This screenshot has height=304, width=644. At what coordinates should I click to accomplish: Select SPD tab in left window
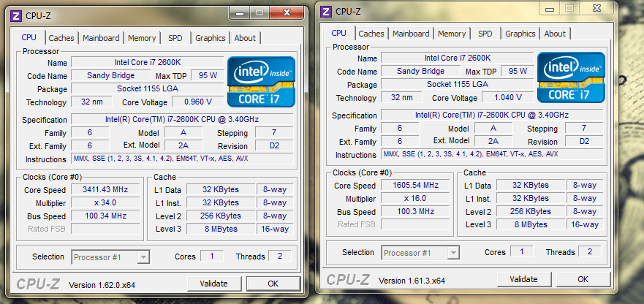tap(175, 38)
